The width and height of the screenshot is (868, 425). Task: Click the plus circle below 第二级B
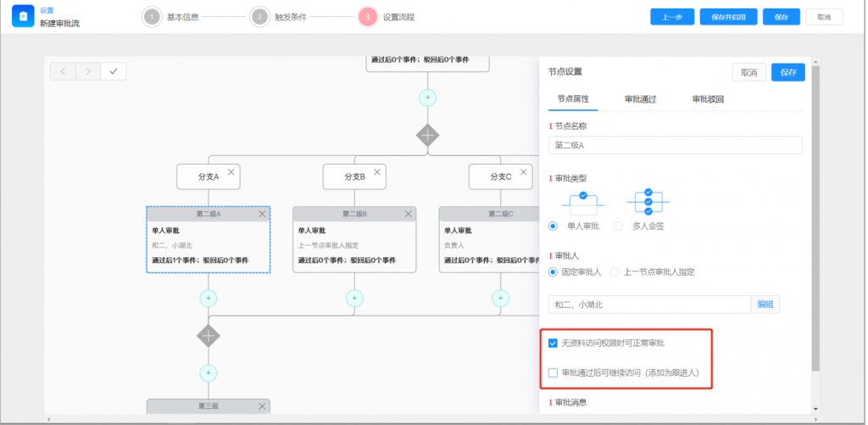[354, 298]
